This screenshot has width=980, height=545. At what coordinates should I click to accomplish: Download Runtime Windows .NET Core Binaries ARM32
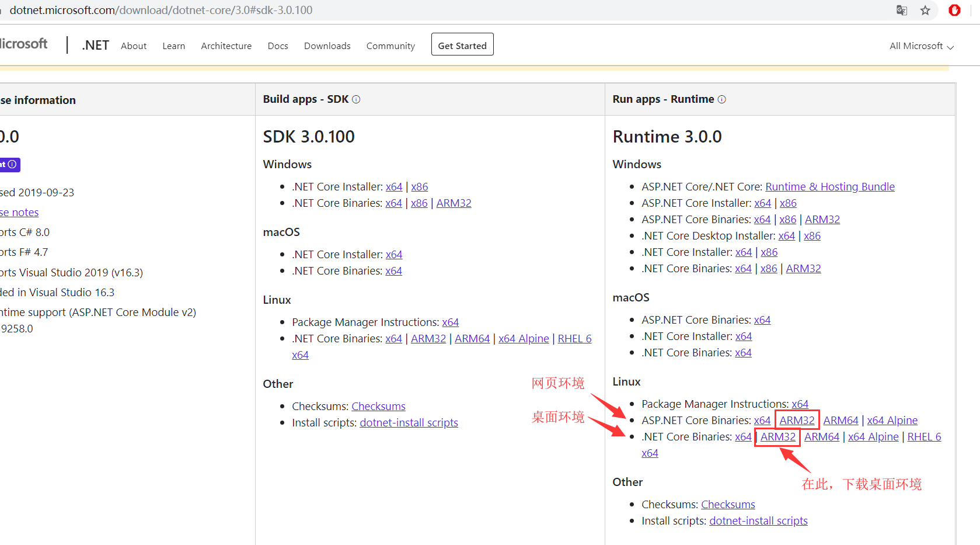click(803, 269)
